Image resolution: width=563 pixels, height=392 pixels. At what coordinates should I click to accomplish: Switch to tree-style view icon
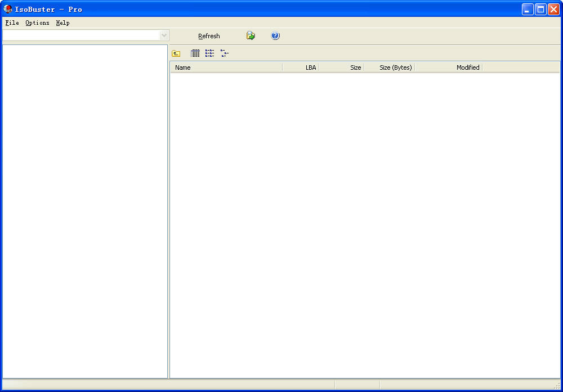(225, 53)
